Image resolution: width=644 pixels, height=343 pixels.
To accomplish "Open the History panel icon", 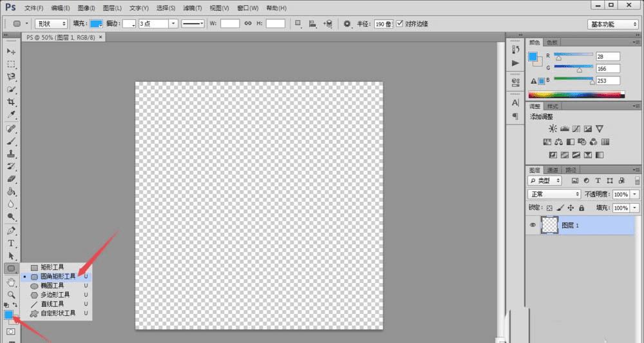I will (515, 50).
